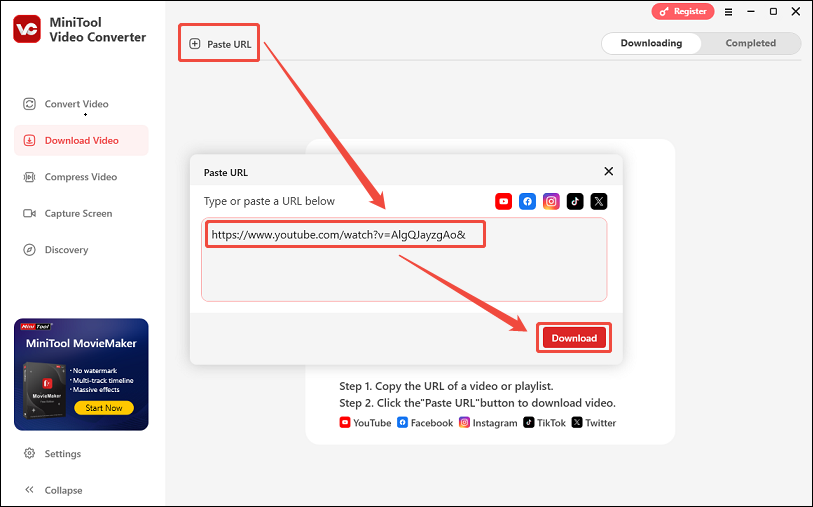Click the Convert Video sidebar icon
813x507 pixels.
pyautogui.click(x=30, y=104)
